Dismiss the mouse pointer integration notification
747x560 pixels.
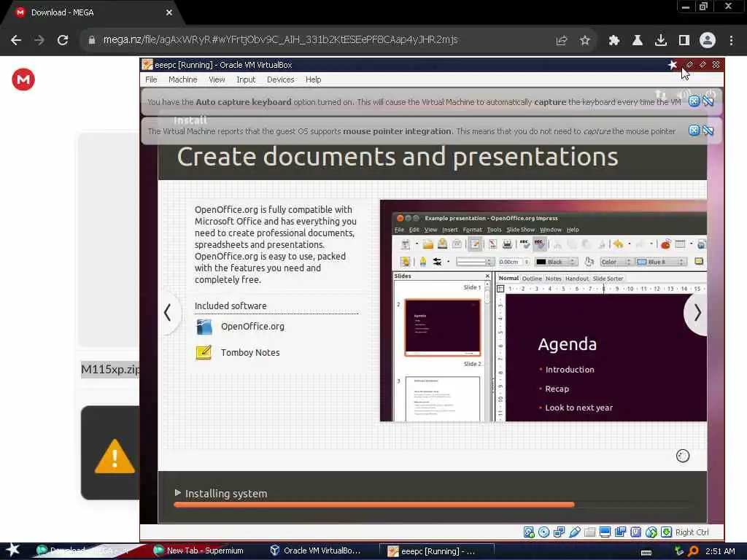694,131
